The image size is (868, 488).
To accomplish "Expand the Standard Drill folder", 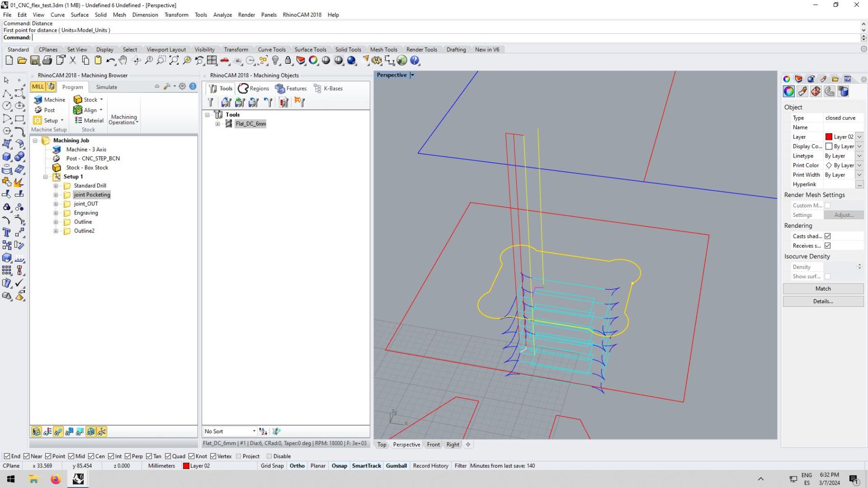I will click(x=56, y=186).
